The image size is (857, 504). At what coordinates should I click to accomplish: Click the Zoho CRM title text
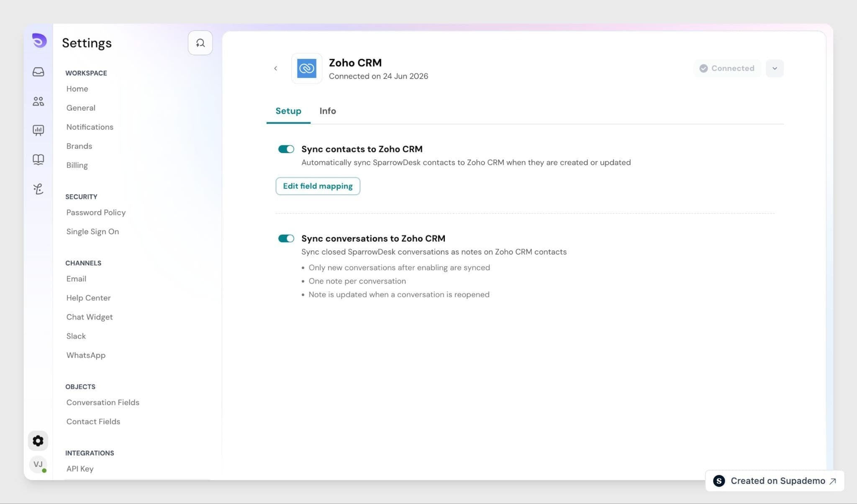point(355,63)
